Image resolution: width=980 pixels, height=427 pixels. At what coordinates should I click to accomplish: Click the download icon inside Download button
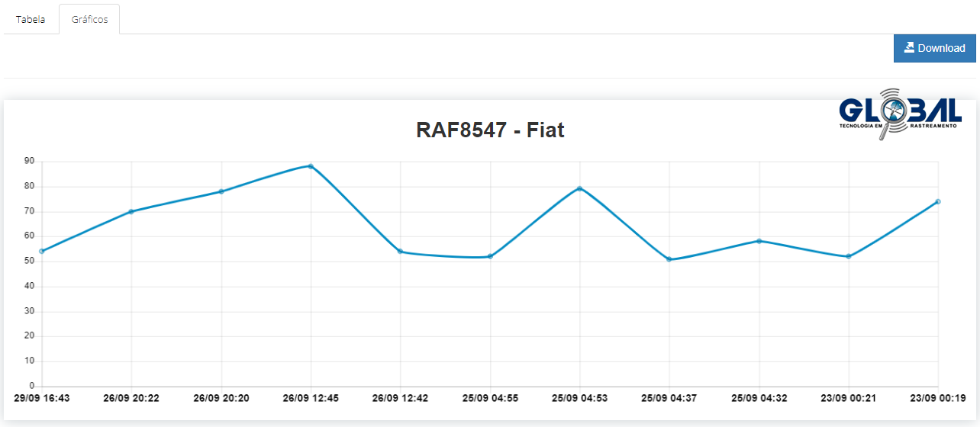click(x=909, y=47)
